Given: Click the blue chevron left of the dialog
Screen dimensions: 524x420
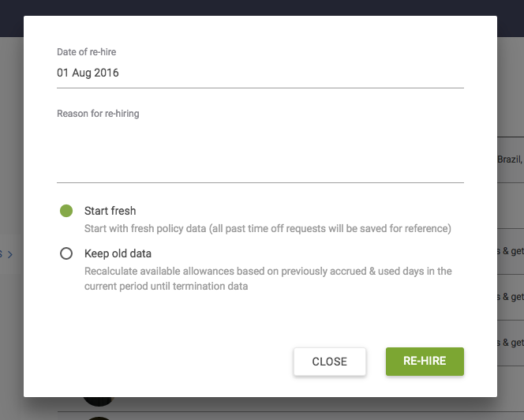Looking at the screenshot, I should pos(9,254).
